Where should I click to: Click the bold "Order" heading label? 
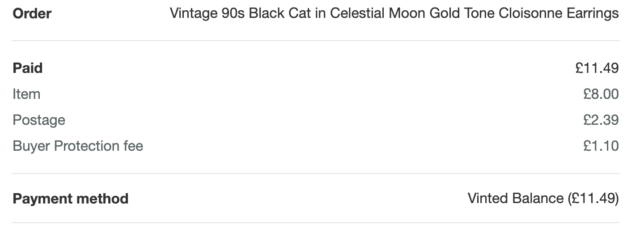32,13
